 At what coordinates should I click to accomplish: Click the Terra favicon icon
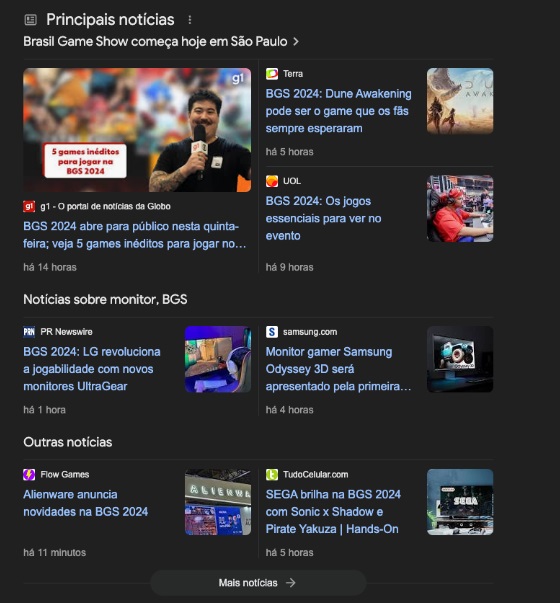click(x=272, y=74)
